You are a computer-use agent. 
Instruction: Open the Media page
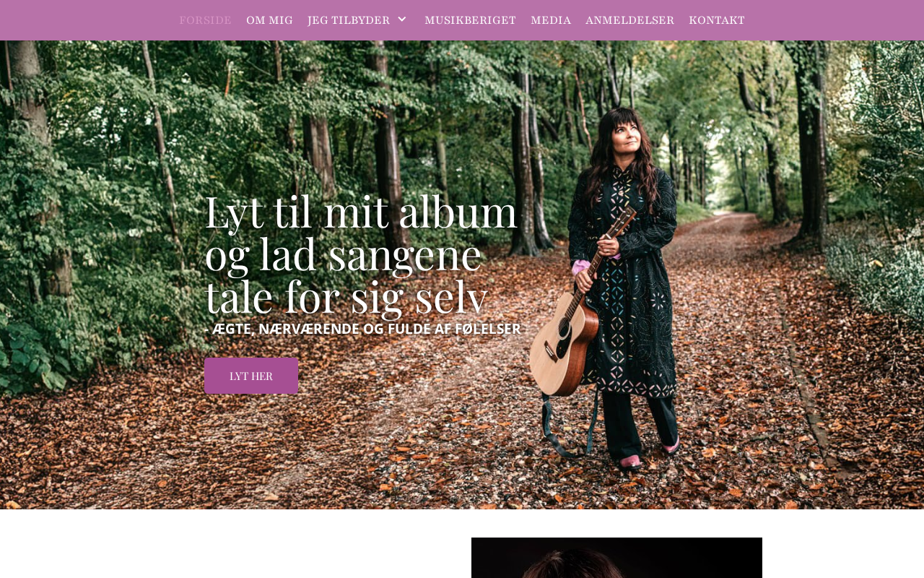click(551, 20)
